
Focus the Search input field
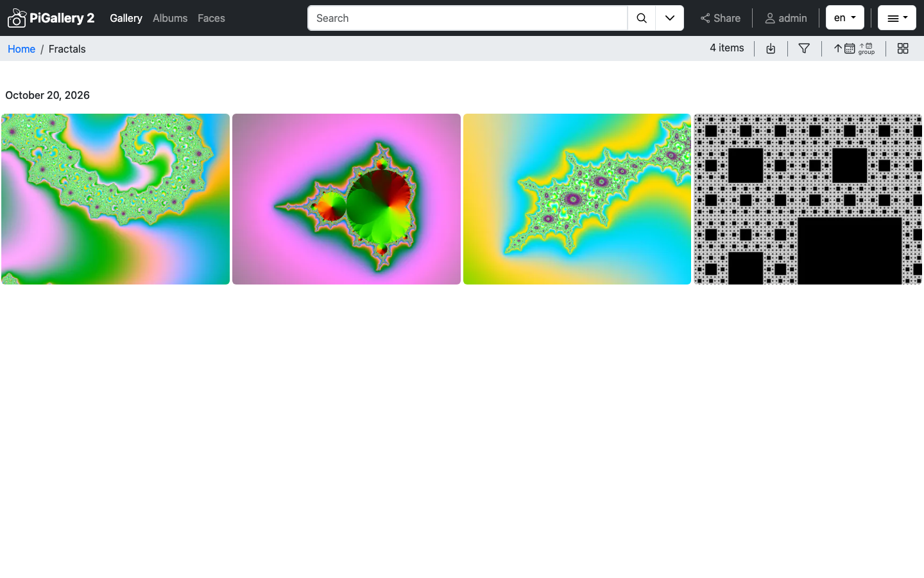[467, 18]
